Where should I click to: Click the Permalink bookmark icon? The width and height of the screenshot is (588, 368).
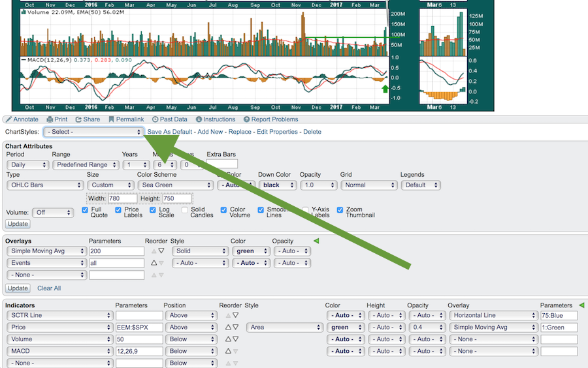[x=112, y=119]
